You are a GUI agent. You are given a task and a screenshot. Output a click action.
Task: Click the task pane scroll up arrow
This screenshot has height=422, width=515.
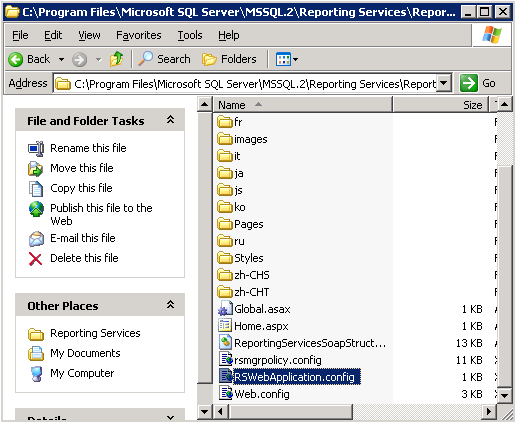(x=204, y=105)
